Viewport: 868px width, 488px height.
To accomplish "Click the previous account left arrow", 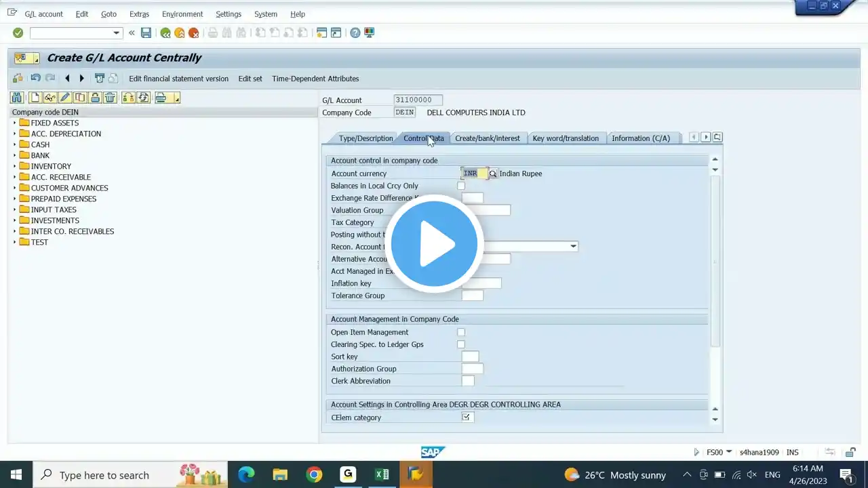I will (x=67, y=79).
